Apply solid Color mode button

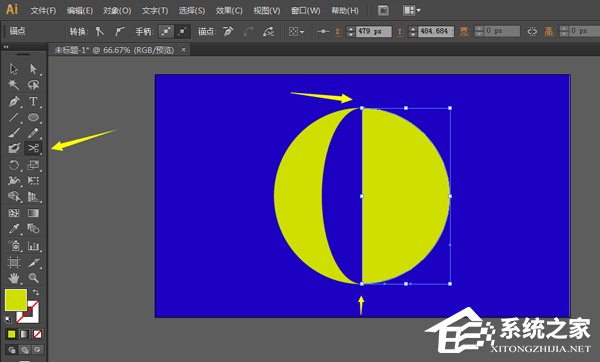[11, 334]
